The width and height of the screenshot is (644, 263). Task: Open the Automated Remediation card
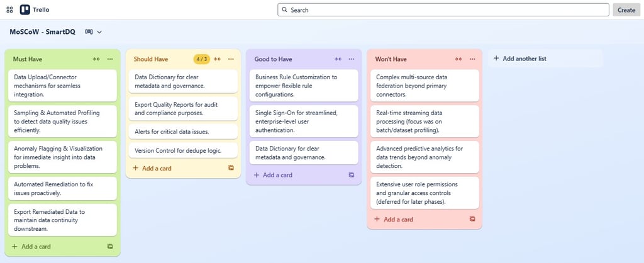(62, 189)
